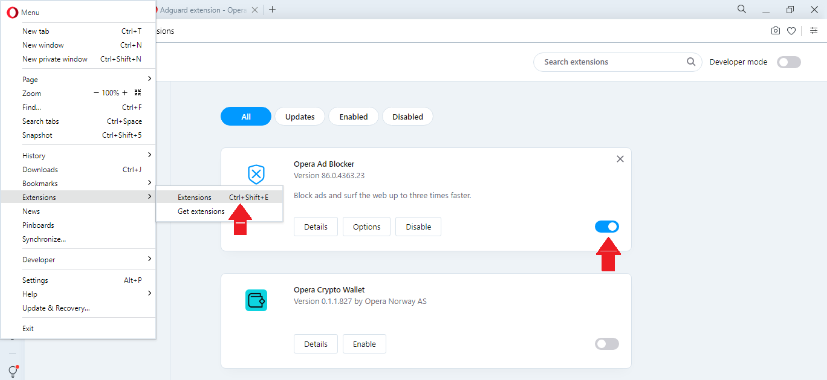
Task: Click Enable button for Crypto Wallet
Action: pos(364,344)
